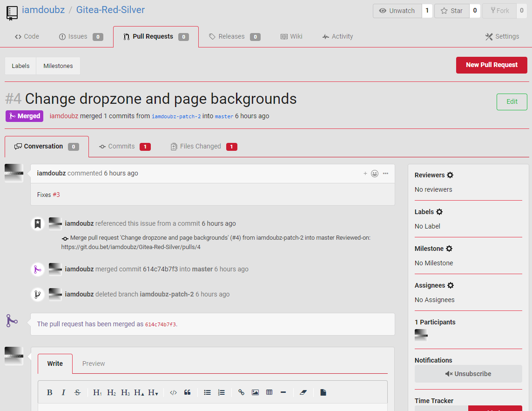Viewport: 532px width, 411px height.
Task: Apply italic formatting in editor toolbar
Action: coord(63,392)
